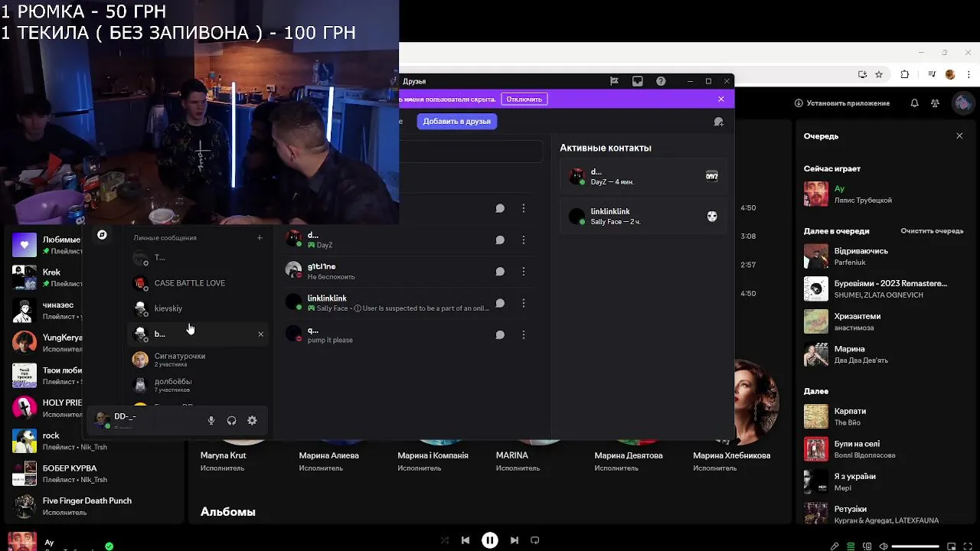Dismiss the purple streamer mode banner
Viewport: 980px width, 551px height.
pyautogui.click(x=720, y=99)
